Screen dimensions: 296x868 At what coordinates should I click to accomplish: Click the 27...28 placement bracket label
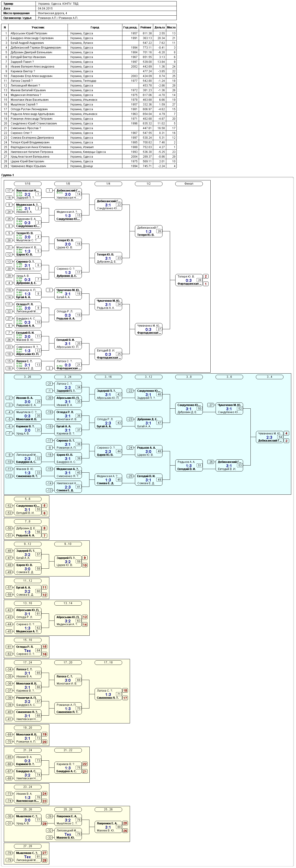[28, 846]
